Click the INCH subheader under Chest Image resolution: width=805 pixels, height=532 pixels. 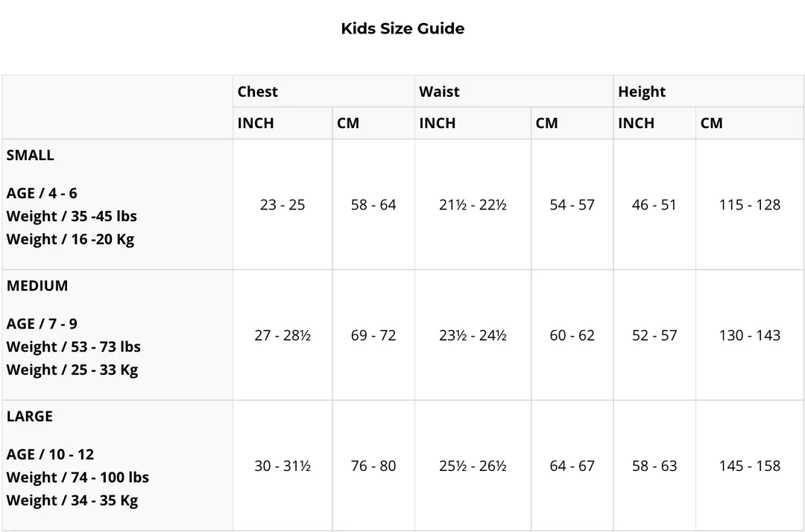256,123
